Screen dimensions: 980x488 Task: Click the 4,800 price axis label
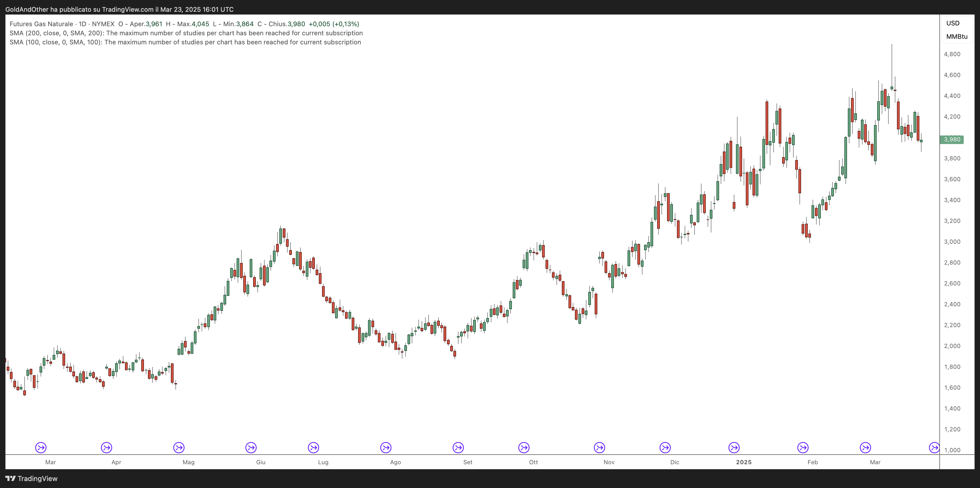pyautogui.click(x=952, y=54)
